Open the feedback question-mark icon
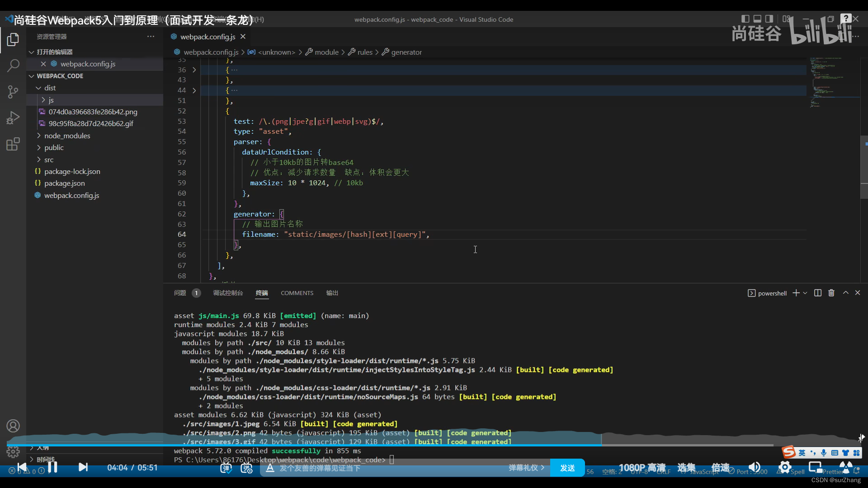The width and height of the screenshot is (868, 488). pyautogui.click(x=846, y=18)
